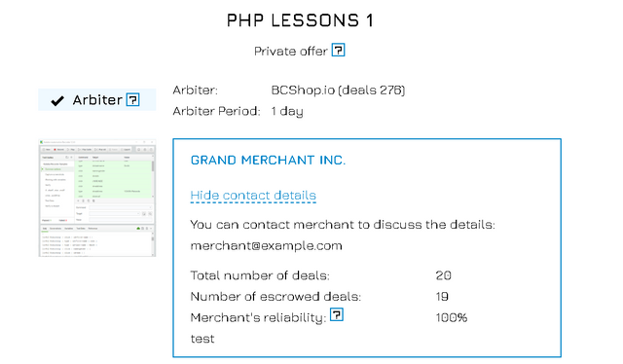Select the Arbiter option label

point(97,99)
